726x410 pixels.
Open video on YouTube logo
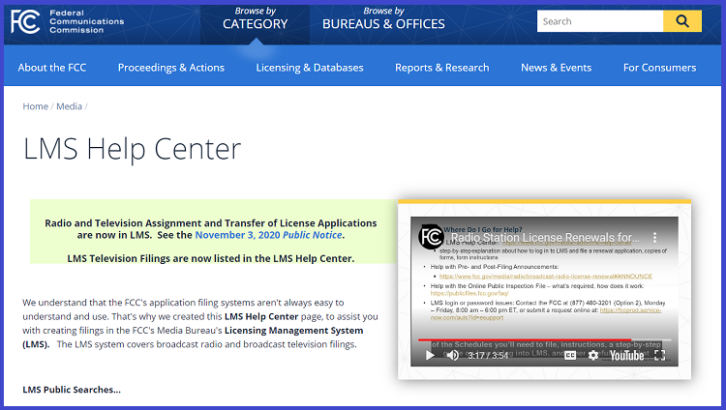pyautogui.click(x=627, y=355)
